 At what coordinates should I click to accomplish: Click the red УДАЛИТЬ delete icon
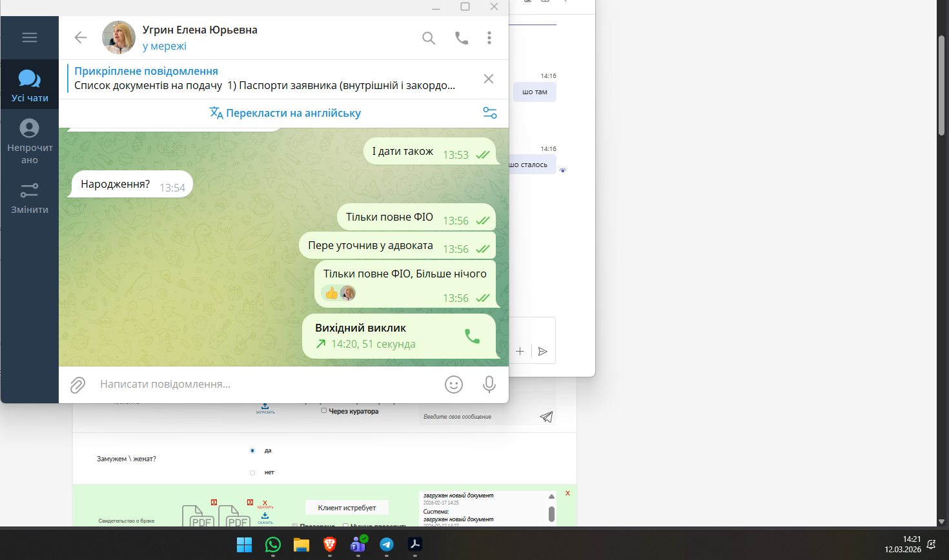tap(265, 504)
